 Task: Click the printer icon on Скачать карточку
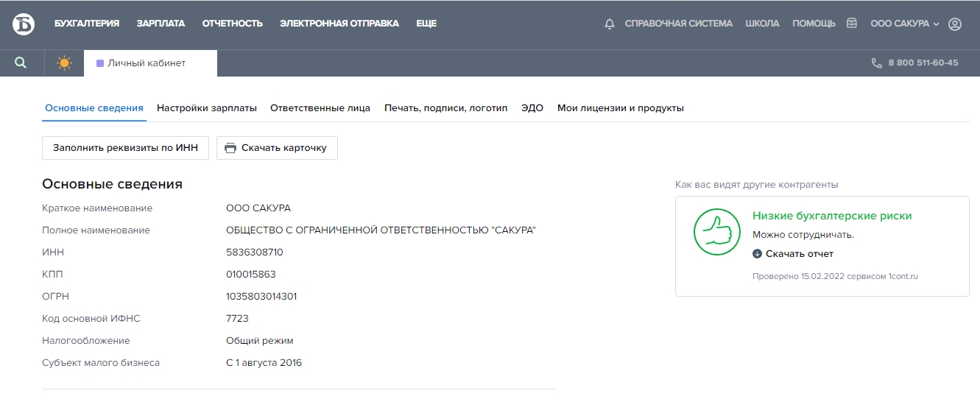click(230, 148)
